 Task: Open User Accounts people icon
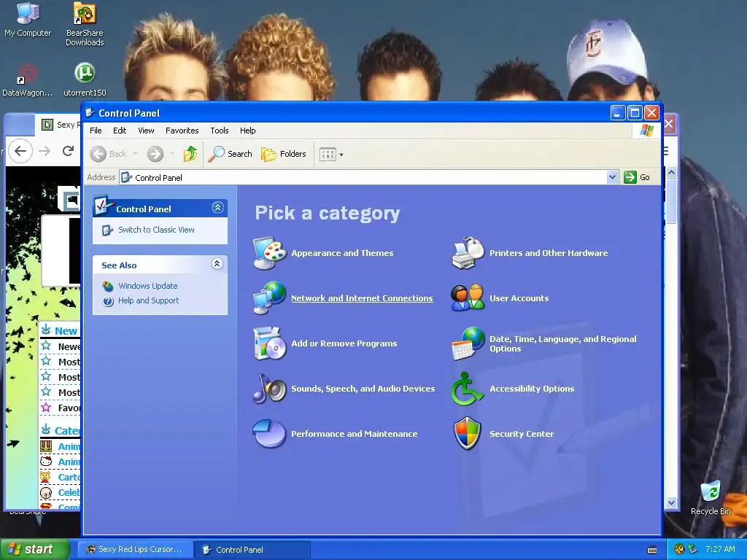(x=468, y=298)
